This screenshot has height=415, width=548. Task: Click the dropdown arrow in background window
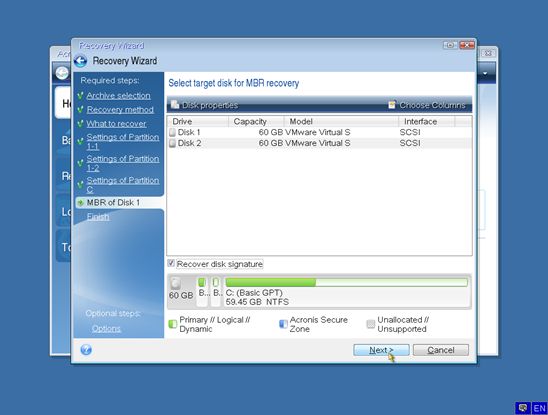pyautogui.click(x=485, y=73)
